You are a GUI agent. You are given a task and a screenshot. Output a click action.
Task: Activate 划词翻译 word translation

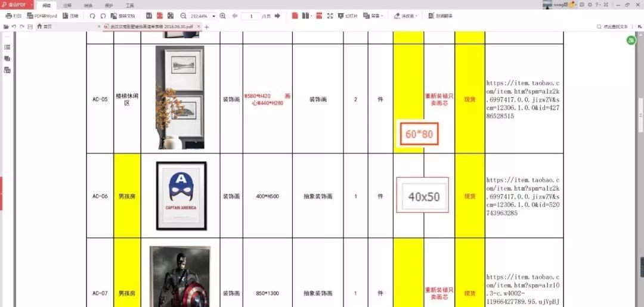(x=440, y=16)
